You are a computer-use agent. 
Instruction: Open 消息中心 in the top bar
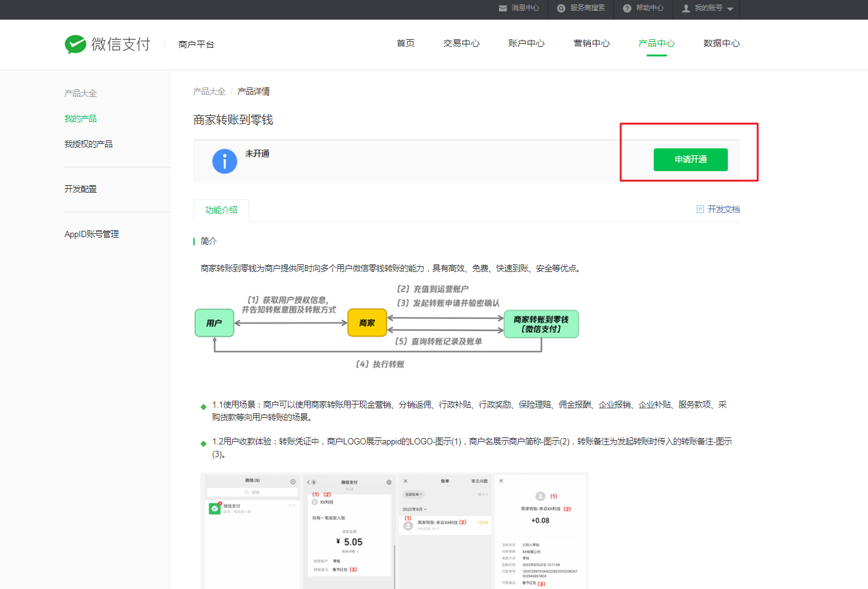[x=525, y=8]
